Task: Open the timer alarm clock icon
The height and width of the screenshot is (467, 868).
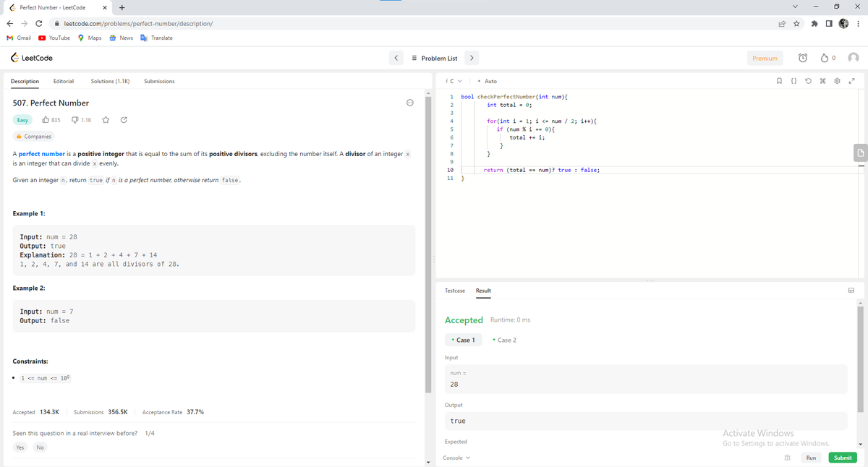Action: coord(803,58)
